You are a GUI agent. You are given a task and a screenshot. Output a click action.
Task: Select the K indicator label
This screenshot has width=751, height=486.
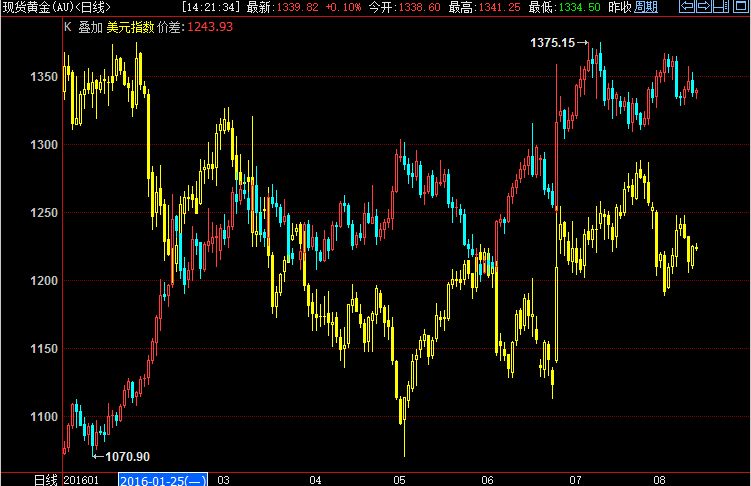point(68,27)
